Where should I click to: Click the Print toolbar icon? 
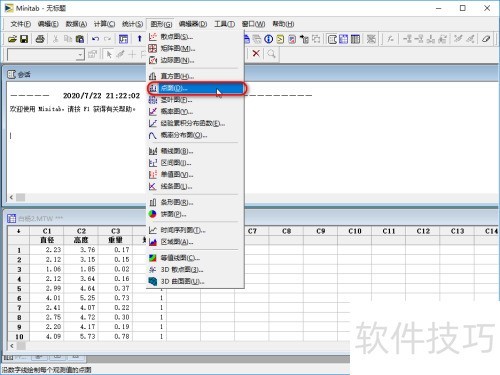[x=40, y=39]
